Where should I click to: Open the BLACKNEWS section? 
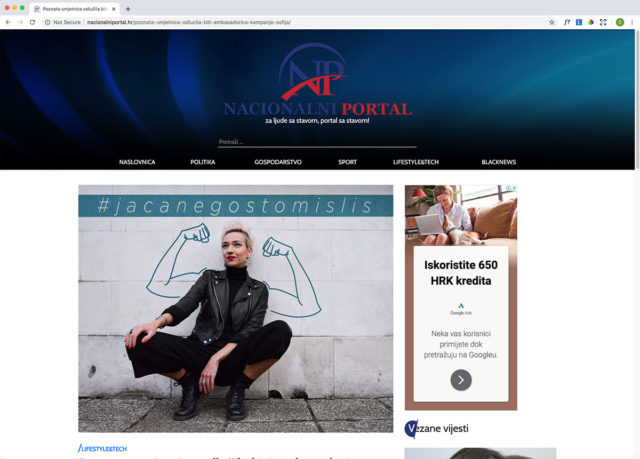click(498, 162)
